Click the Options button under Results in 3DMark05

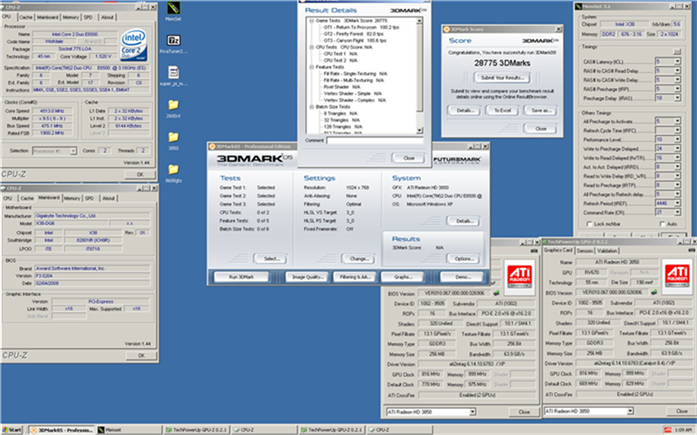pos(464,259)
